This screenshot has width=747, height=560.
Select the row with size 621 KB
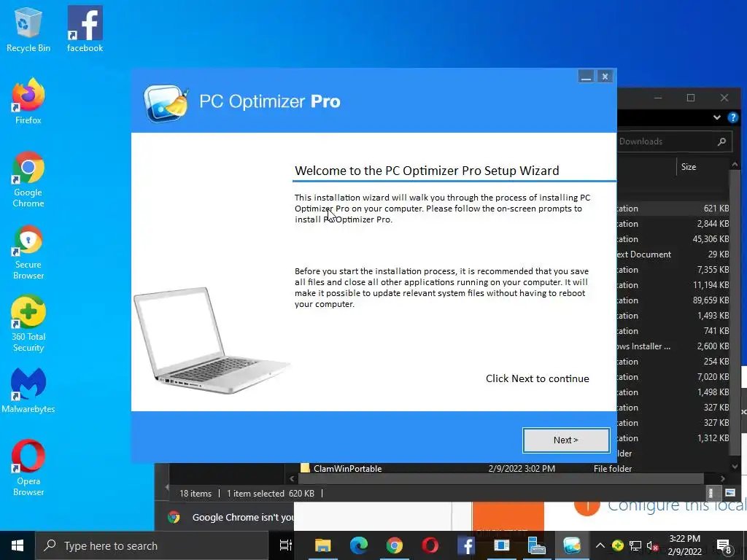tap(673, 209)
